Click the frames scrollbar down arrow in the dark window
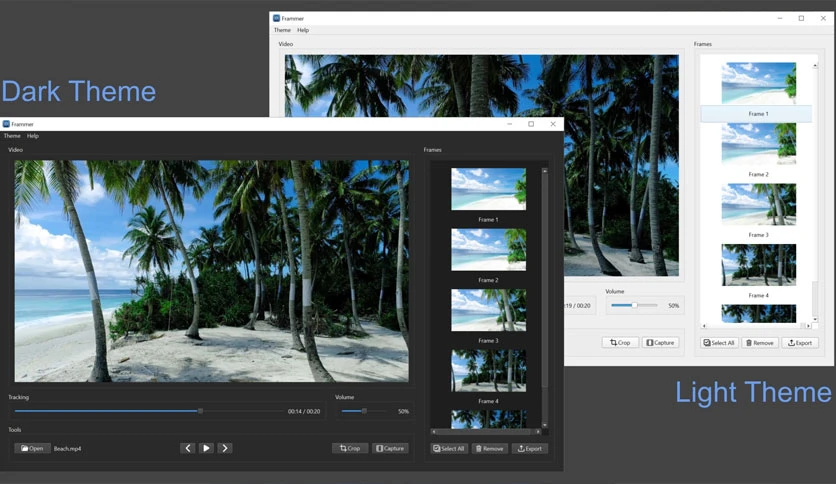 coord(544,425)
